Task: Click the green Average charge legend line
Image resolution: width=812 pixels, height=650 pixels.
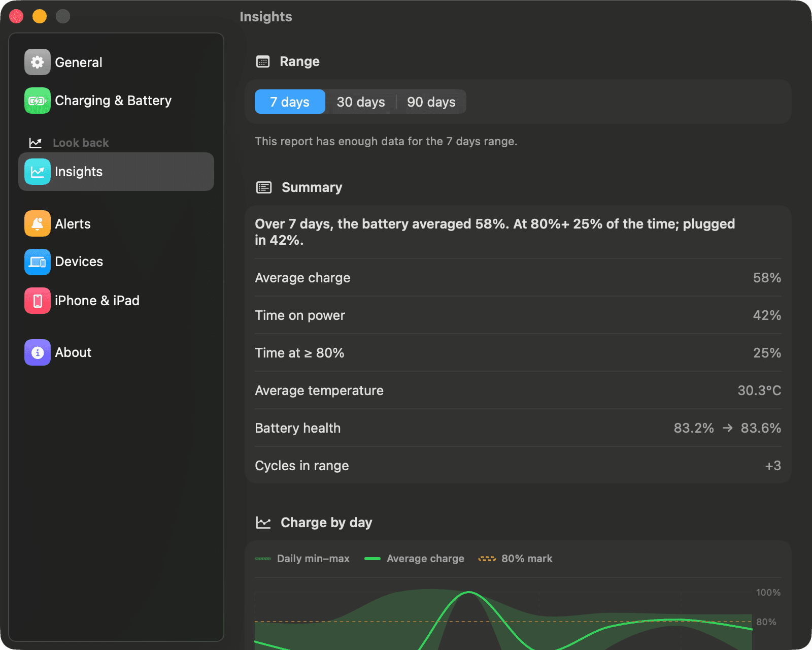Action: [x=373, y=559]
